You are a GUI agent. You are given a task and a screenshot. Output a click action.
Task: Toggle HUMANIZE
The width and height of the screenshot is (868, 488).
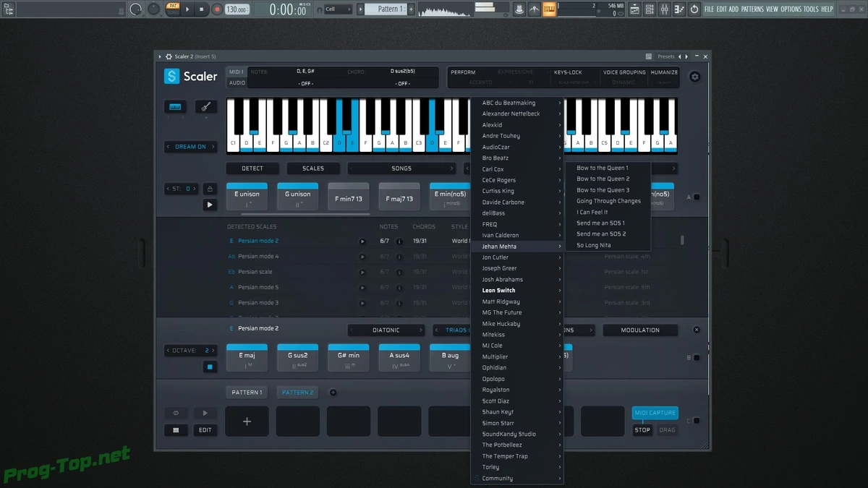click(x=664, y=72)
